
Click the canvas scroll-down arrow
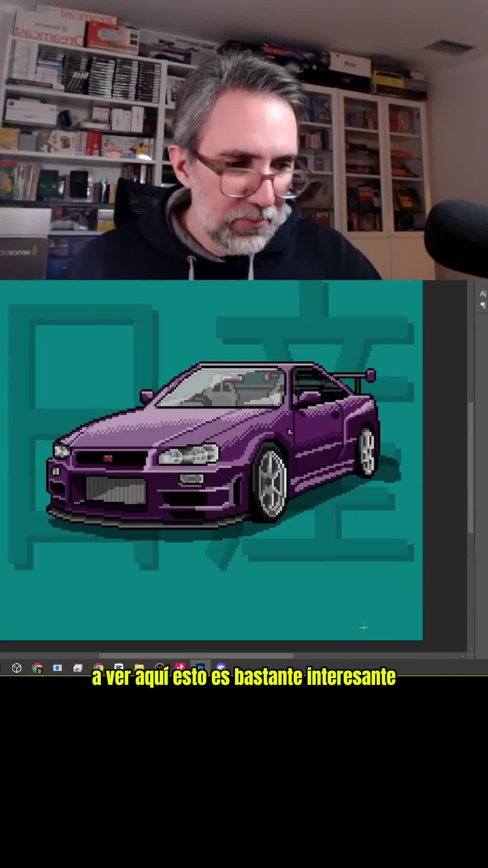pos(470,649)
